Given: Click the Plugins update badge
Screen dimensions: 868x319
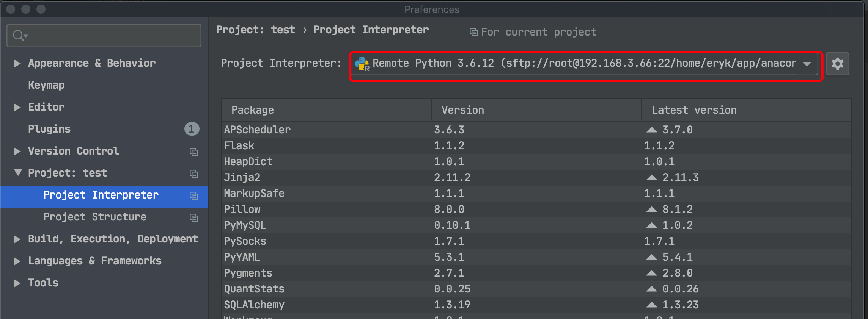Looking at the screenshot, I should point(192,129).
